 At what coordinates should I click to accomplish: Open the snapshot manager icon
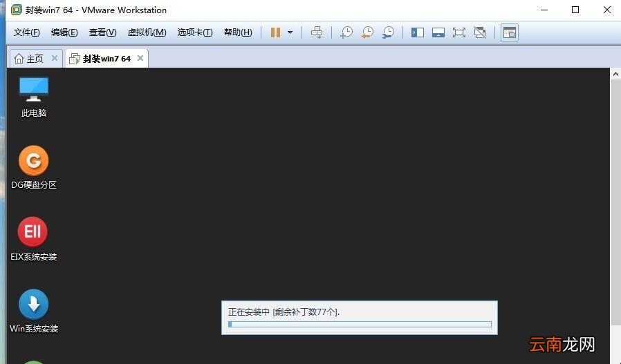point(388,32)
